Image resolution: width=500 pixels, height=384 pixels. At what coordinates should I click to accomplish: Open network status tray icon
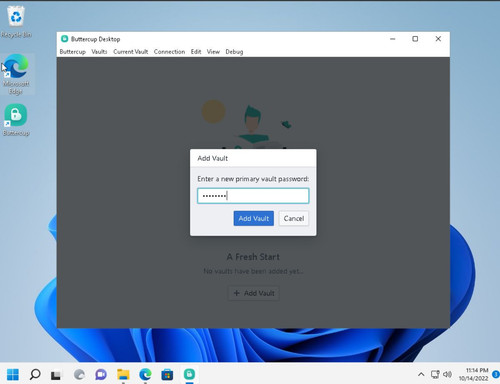[x=435, y=374]
